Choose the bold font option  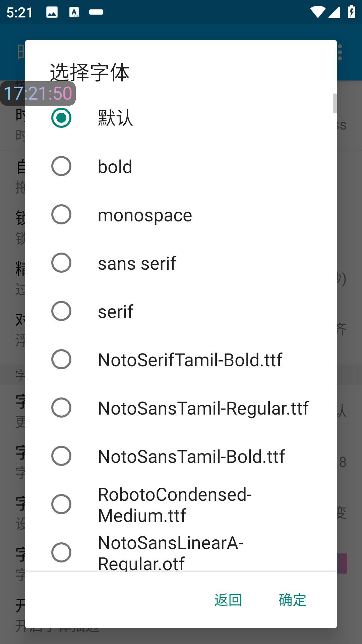61,166
